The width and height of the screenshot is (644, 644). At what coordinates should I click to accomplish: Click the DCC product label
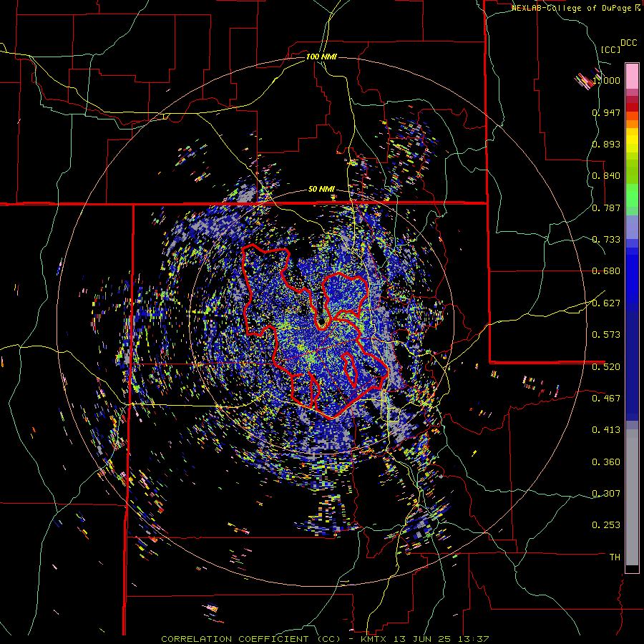coord(629,43)
